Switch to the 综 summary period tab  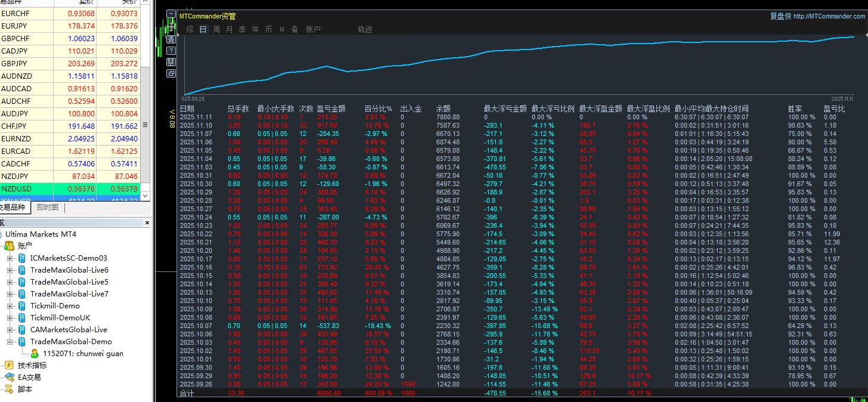190,29
